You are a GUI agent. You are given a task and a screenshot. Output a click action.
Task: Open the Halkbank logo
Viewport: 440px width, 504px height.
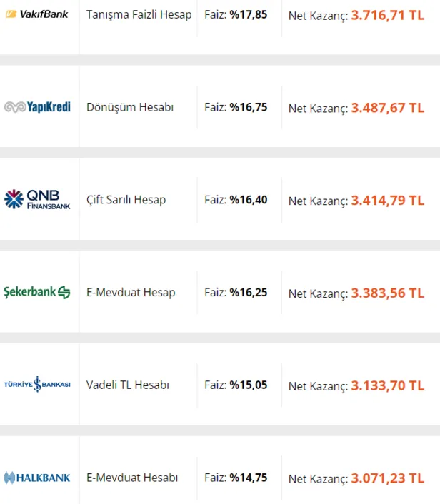37,478
